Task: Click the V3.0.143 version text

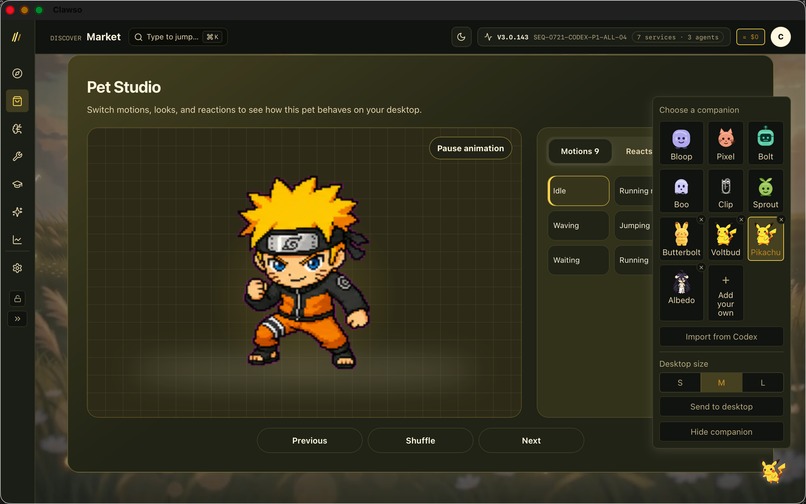Action: (x=512, y=38)
